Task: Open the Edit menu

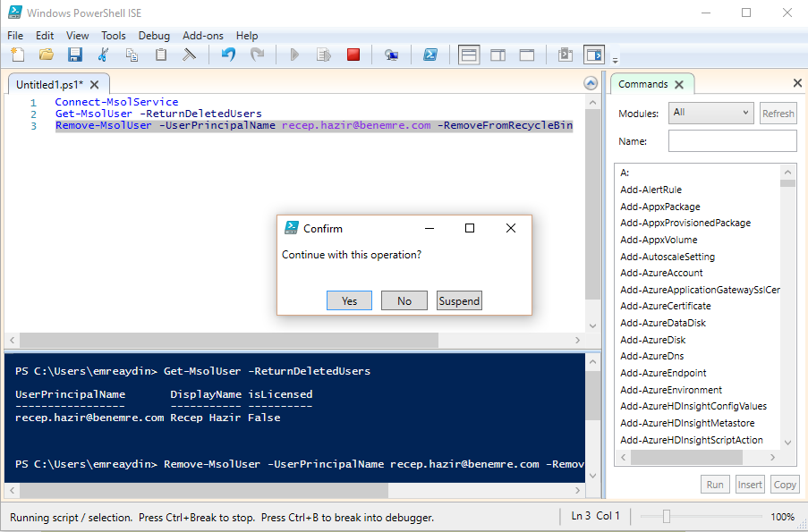Action: tap(45, 36)
